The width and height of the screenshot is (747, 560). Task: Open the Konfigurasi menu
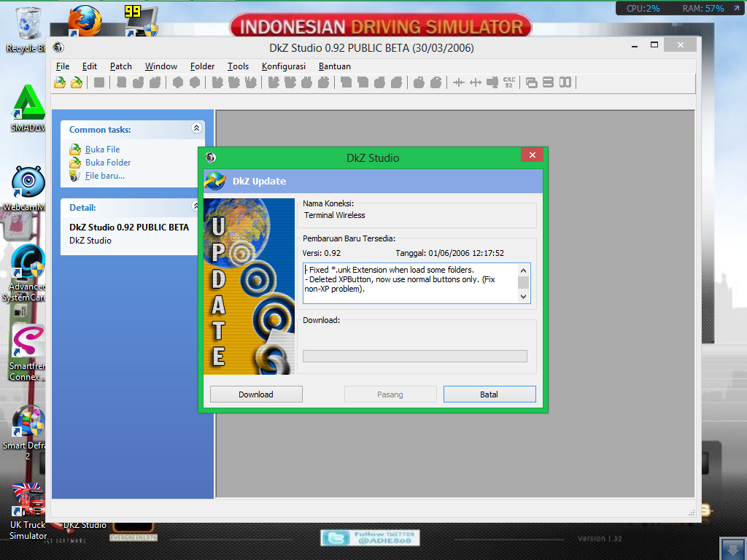click(x=284, y=66)
